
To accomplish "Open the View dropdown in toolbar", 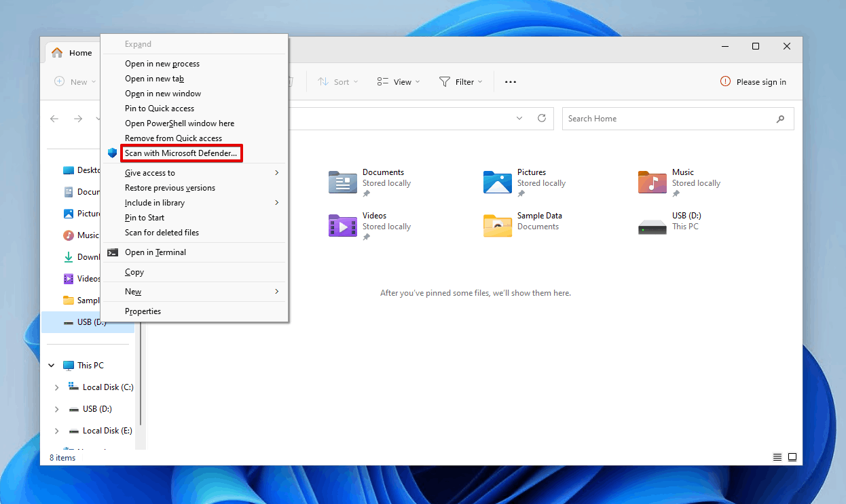I will coord(399,82).
